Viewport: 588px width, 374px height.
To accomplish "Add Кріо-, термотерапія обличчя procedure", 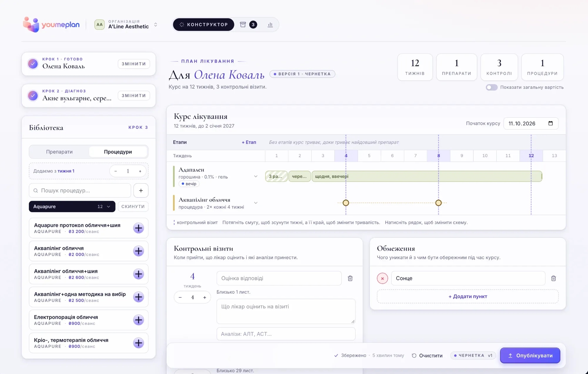I will [138, 343].
